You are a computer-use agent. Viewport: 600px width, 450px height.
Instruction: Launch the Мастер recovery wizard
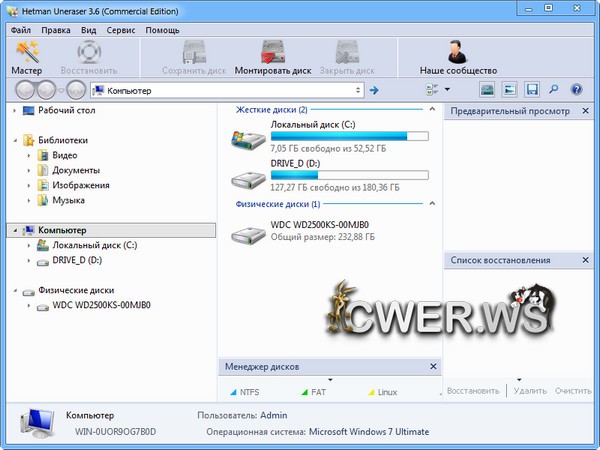(x=26, y=56)
